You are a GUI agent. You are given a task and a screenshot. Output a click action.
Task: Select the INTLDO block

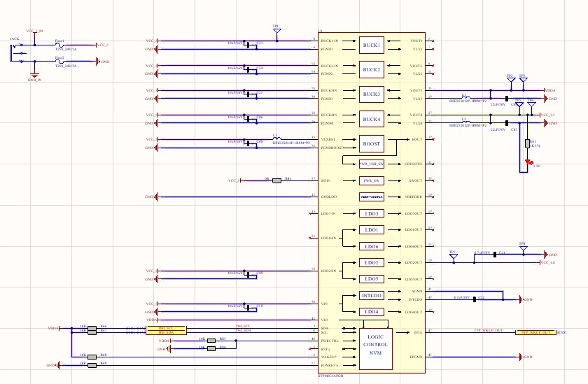371,296
